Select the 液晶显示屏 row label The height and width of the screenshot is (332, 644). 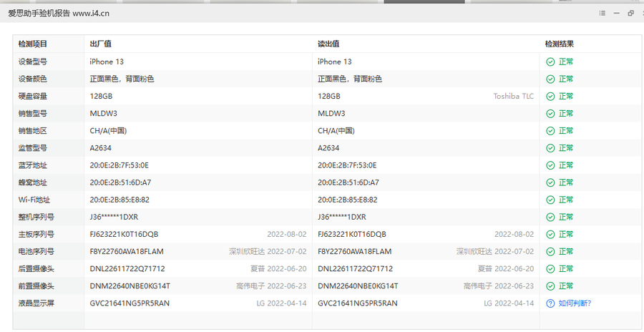(x=36, y=303)
